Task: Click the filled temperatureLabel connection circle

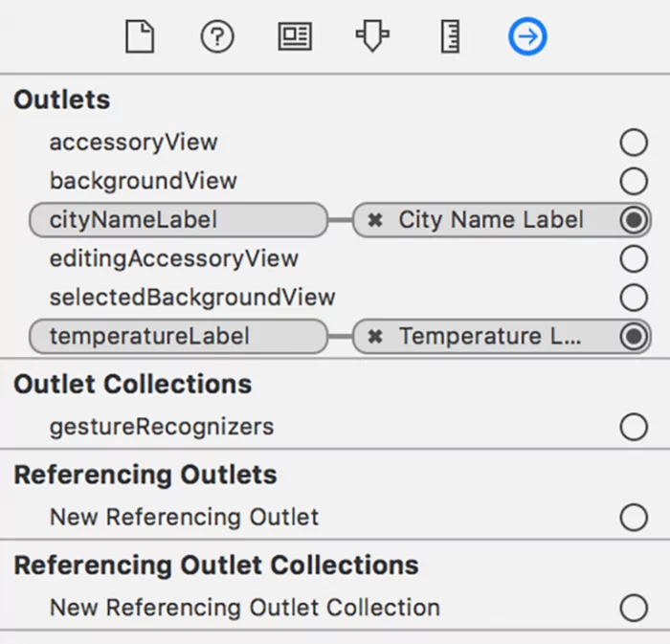Action: click(x=634, y=337)
